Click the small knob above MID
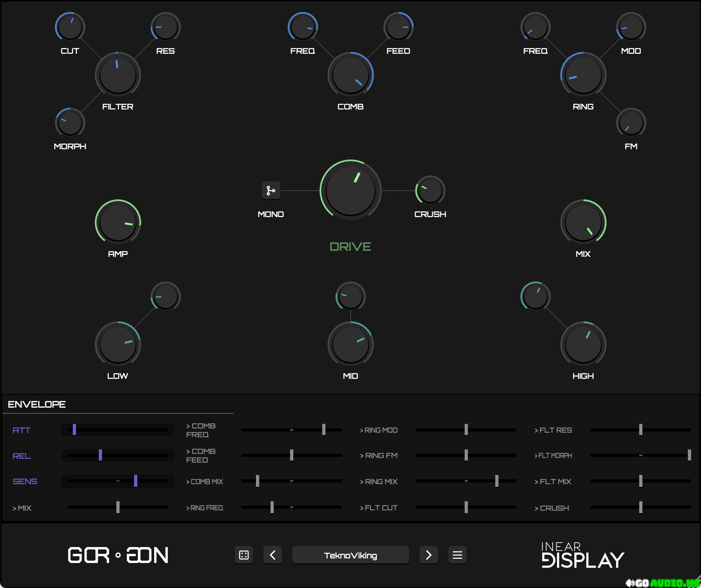The width and height of the screenshot is (701, 588). click(351, 296)
